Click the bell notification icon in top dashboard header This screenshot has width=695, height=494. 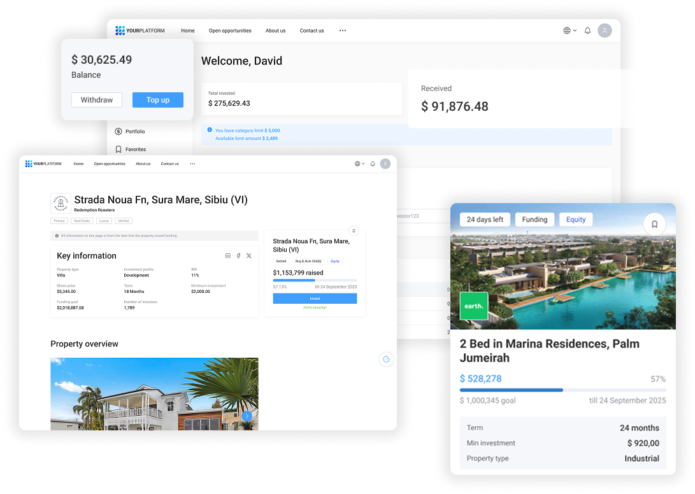(x=587, y=31)
